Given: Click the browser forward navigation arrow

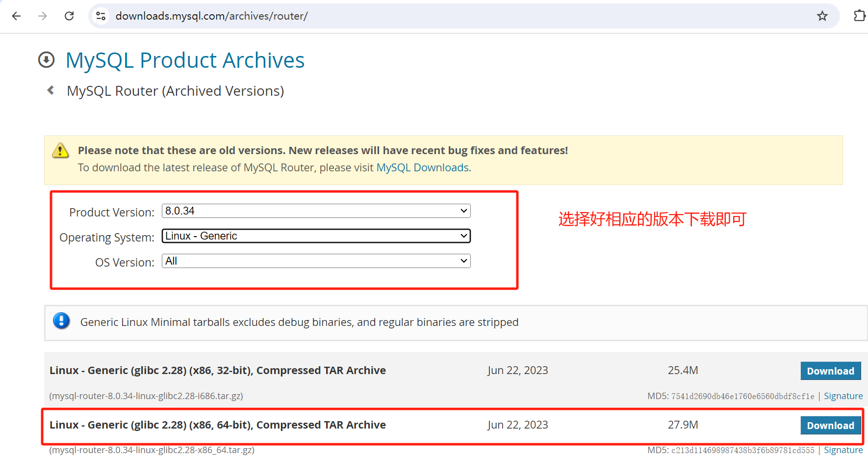Looking at the screenshot, I should tap(43, 16).
